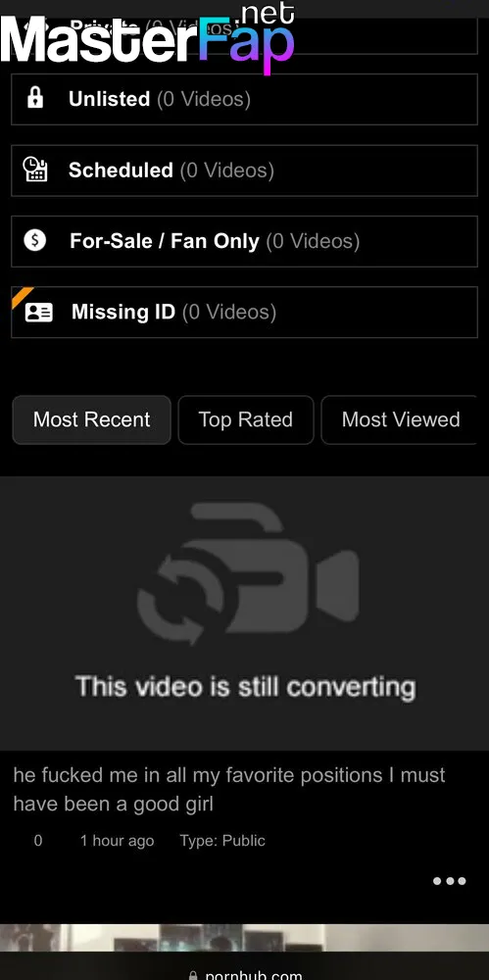The width and height of the screenshot is (489, 980).
Task: Click the padlock icon beside Unlisted
Action: point(35,99)
